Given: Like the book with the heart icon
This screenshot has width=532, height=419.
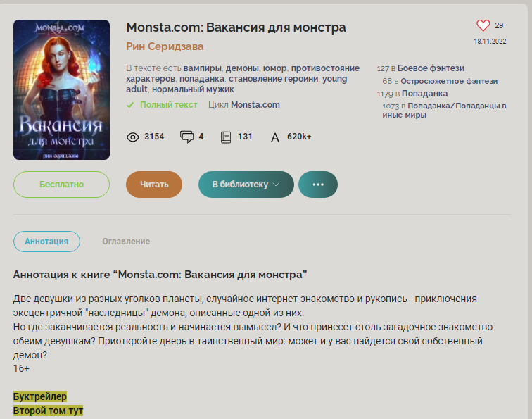Looking at the screenshot, I should point(483,25).
